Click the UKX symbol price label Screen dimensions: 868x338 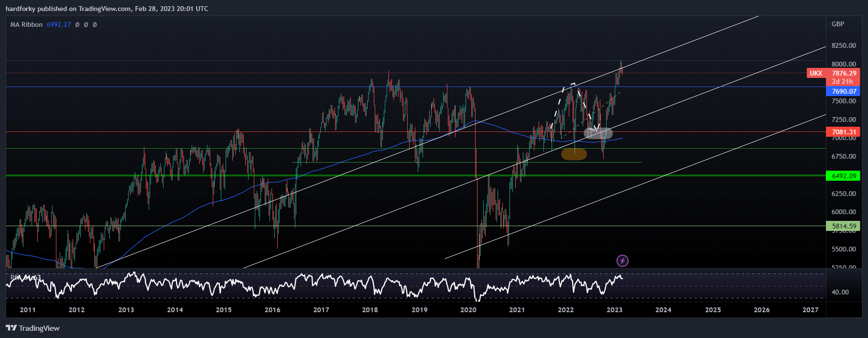(816, 73)
